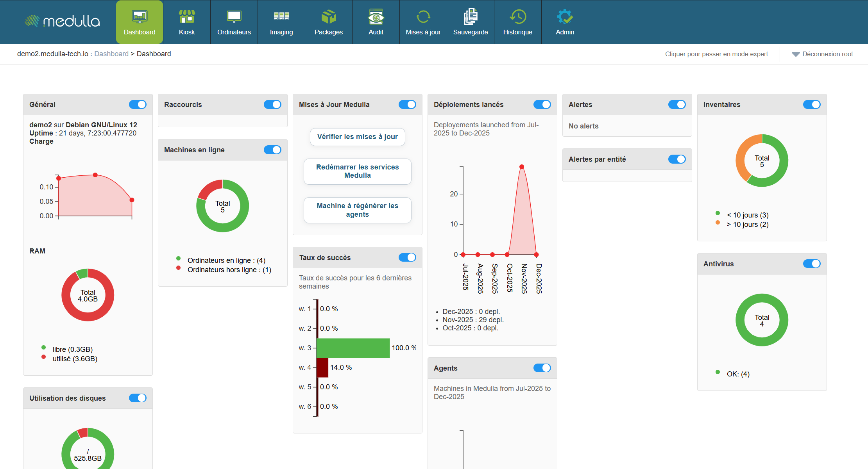Viewport: 868px width, 469px height.
Task: Open the Packages box icon
Action: click(x=329, y=17)
